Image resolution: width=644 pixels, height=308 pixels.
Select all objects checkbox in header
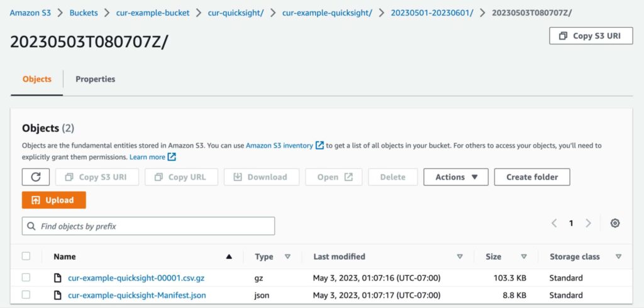pyautogui.click(x=26, y=256)
